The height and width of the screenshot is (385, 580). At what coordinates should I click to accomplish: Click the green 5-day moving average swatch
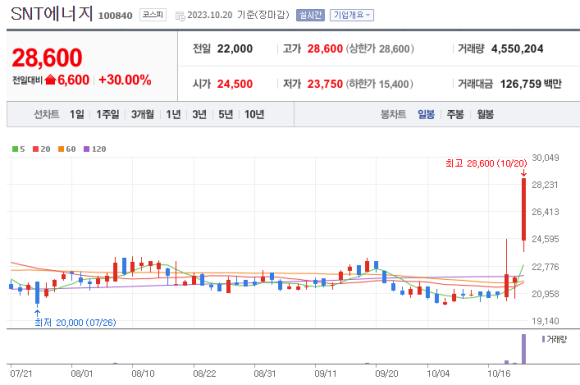pos(15,149)
